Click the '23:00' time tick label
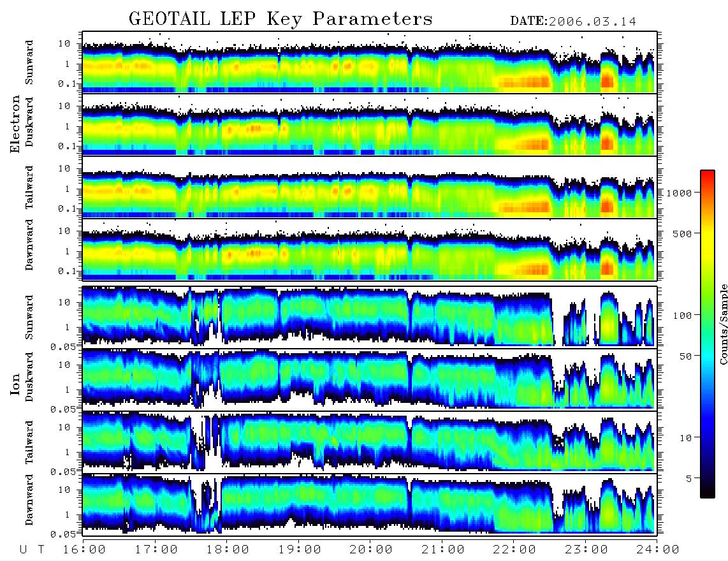The width and height of the screenshot is (728, 561). (586, 550)
